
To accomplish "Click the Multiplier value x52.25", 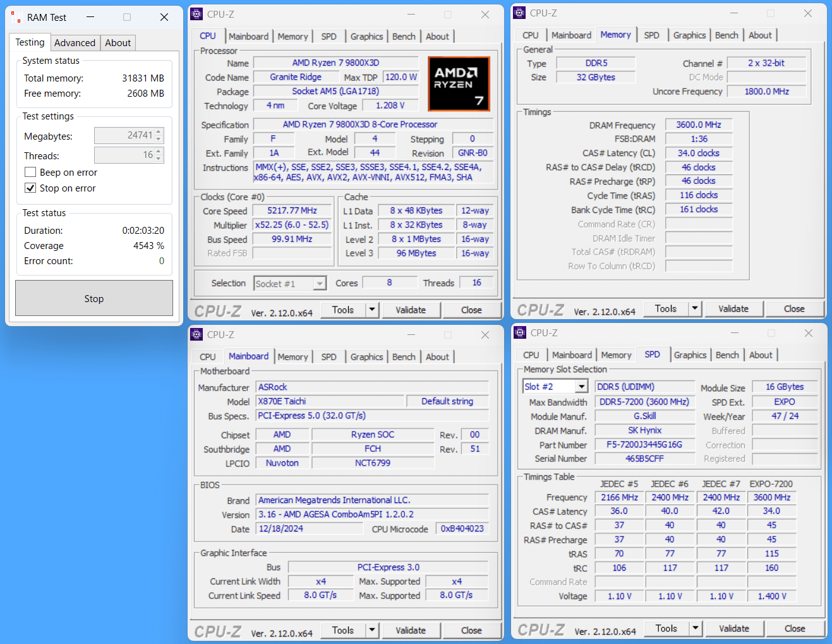I will tap(292, 224).
